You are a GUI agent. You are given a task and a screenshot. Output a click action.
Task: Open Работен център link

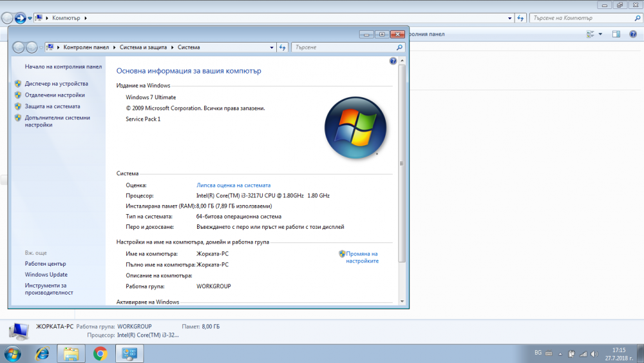pos(45,264)
